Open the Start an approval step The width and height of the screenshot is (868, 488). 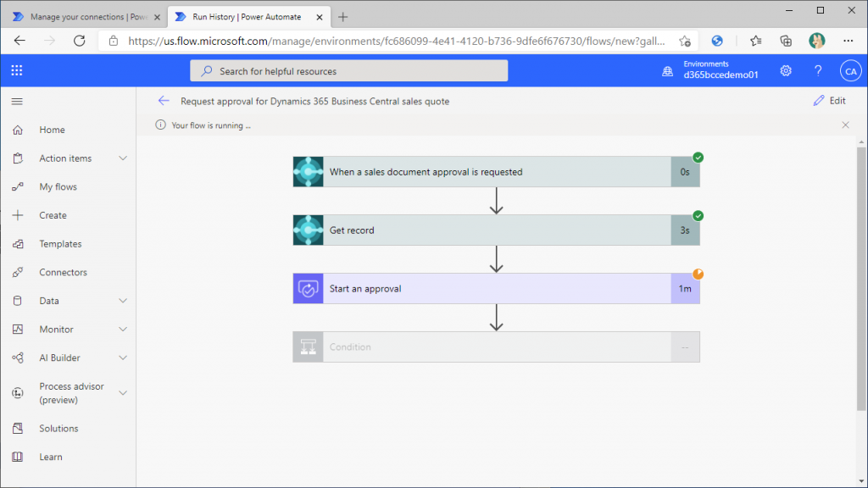tap(496, 288)
